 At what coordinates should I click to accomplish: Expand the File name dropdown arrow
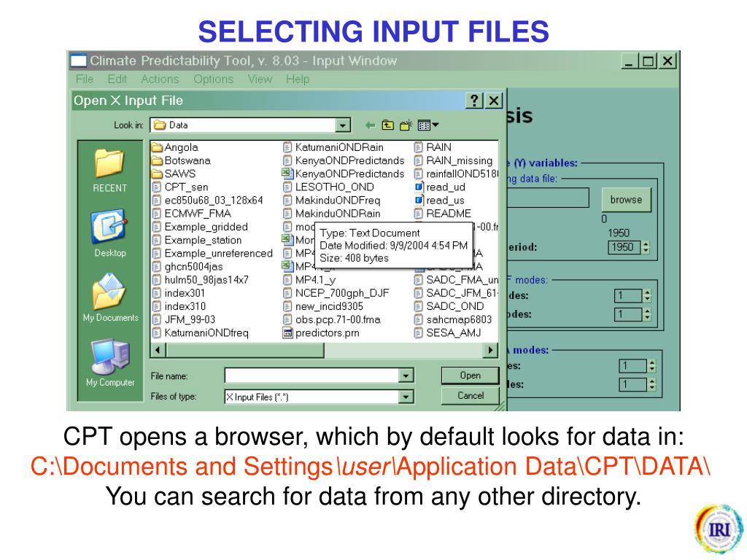pos(406,376)
